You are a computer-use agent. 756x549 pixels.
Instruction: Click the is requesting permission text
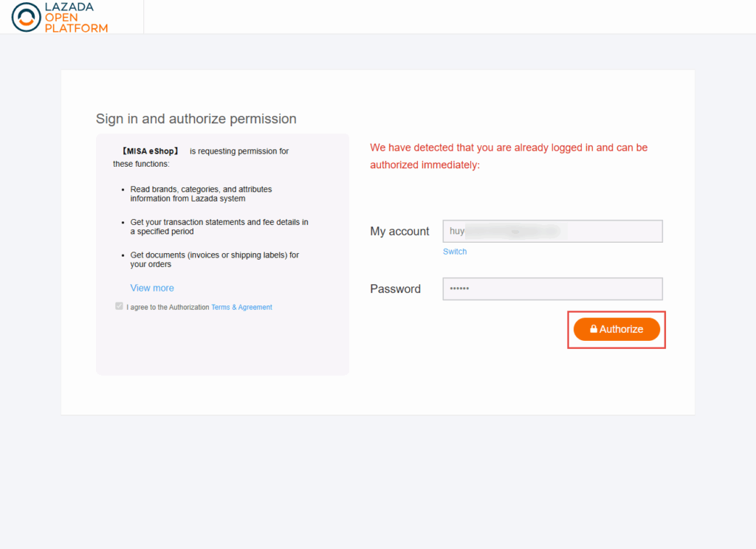[239, 151]
